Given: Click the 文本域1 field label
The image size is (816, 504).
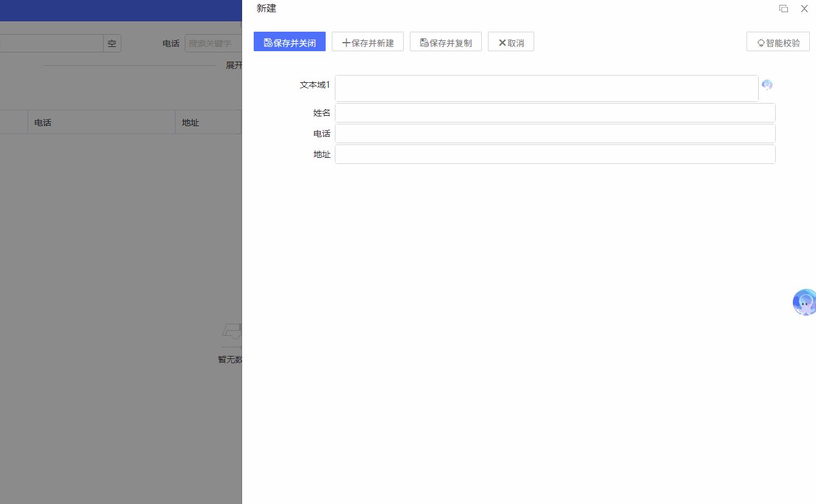Looking at the screenshot, I should tap(315, 85).
